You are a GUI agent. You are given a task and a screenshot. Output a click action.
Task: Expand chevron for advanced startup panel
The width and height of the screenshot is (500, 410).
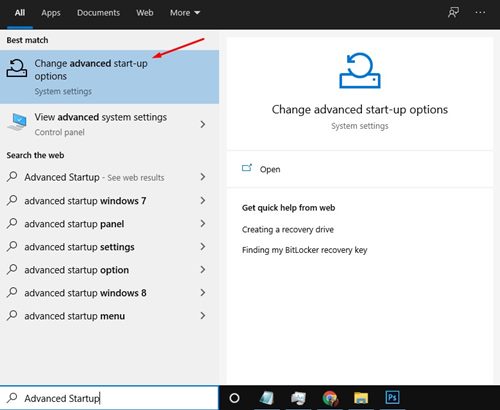click(203, 223)
